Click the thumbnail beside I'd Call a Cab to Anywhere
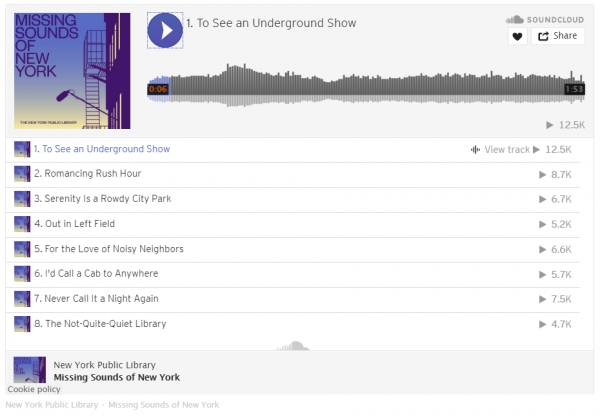Viewport: 600px width, 416px height. point(22,274)
